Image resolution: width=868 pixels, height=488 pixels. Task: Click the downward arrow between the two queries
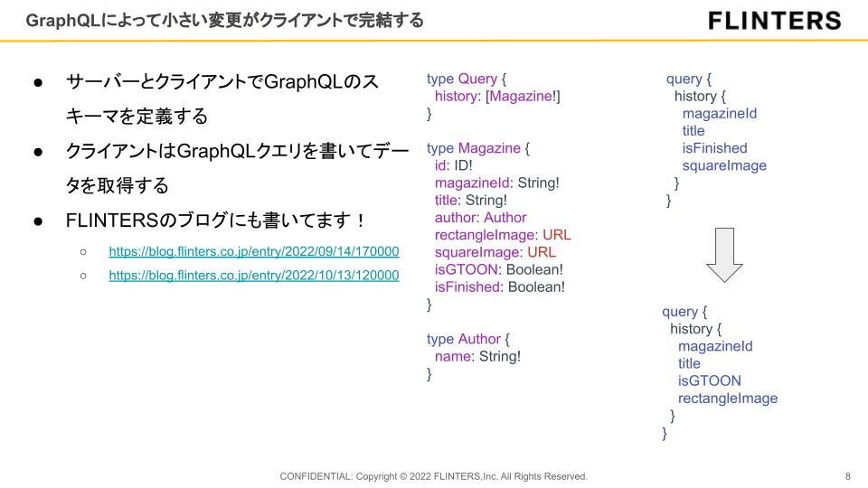[x=724, y=255]
